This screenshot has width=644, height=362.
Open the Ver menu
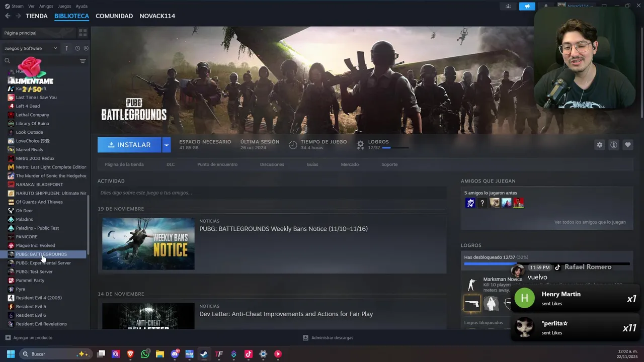pyautogui.click(x=31, y=6)
